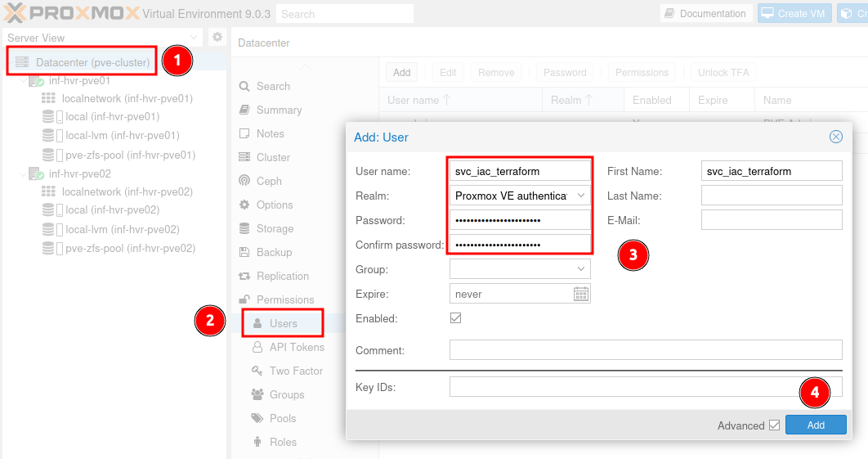Open the Realm dropdown
868x459 pixels.
tap(580, 195)
